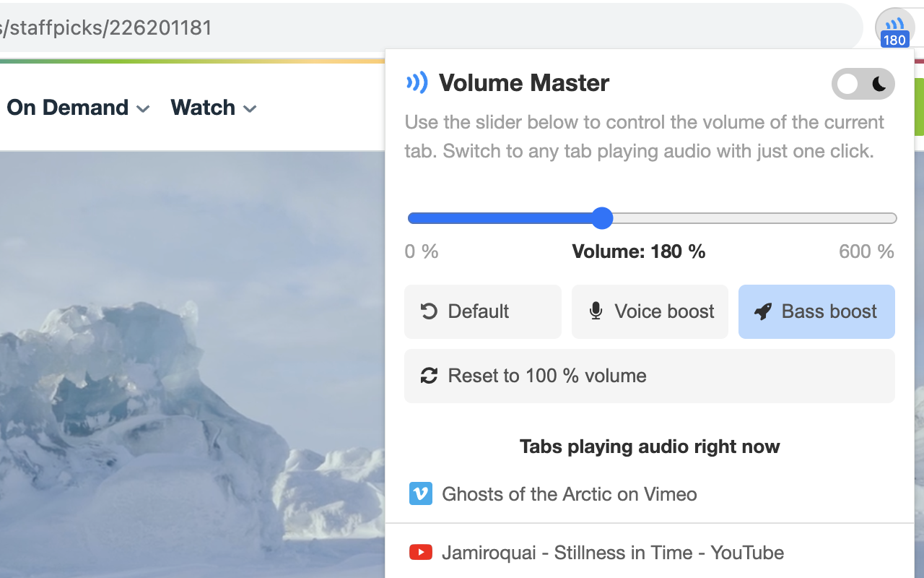Open Ghosts of the Arctic on Vimeo tab link
The image size is (924, 578).
[569, 494]
